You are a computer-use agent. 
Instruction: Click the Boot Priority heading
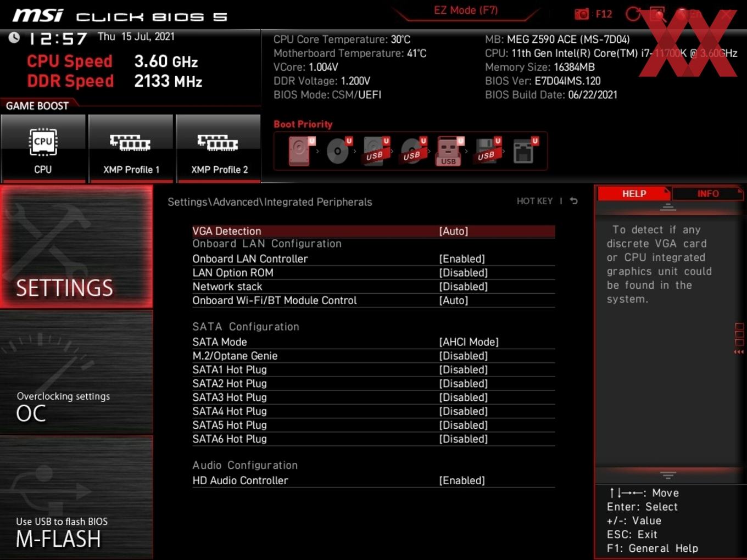click(303, 124)
